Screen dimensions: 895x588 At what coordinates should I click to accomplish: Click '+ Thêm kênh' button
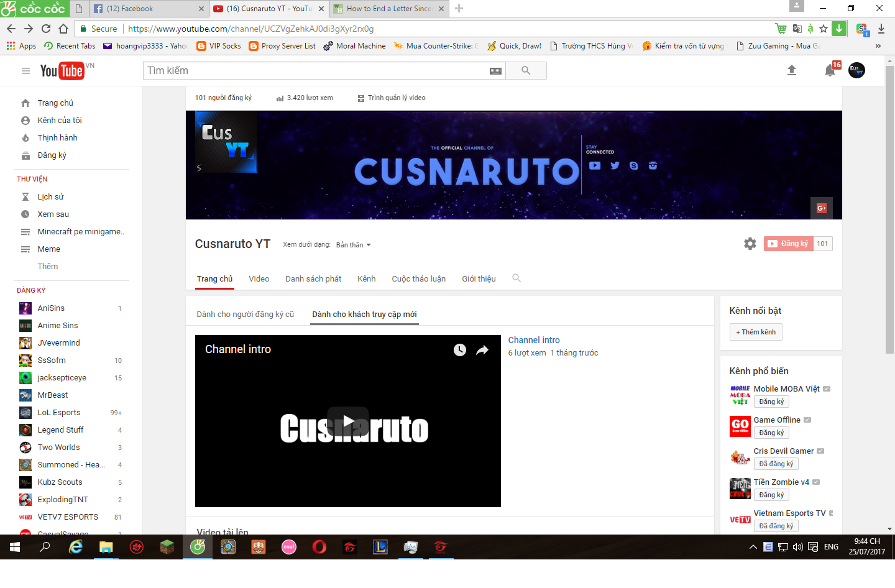coord(756,332)
